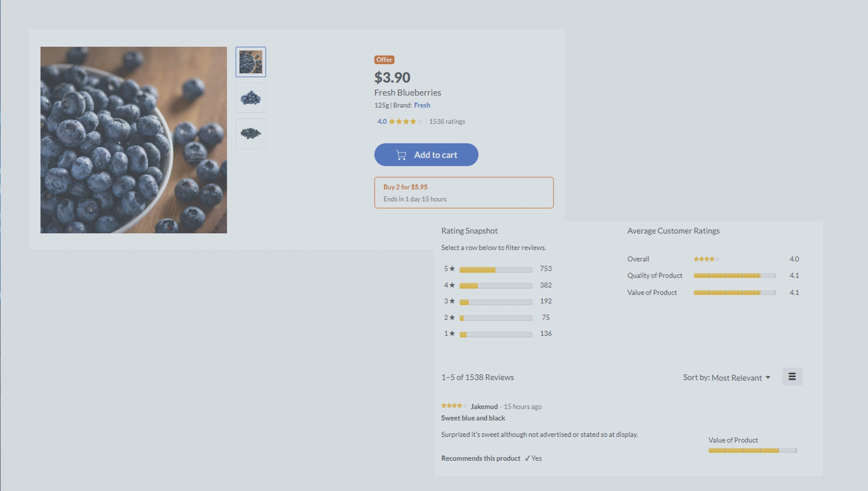Open the list view icon beside Sort by
This screenshot has width=868, height=491.
(x=792, y=376)
